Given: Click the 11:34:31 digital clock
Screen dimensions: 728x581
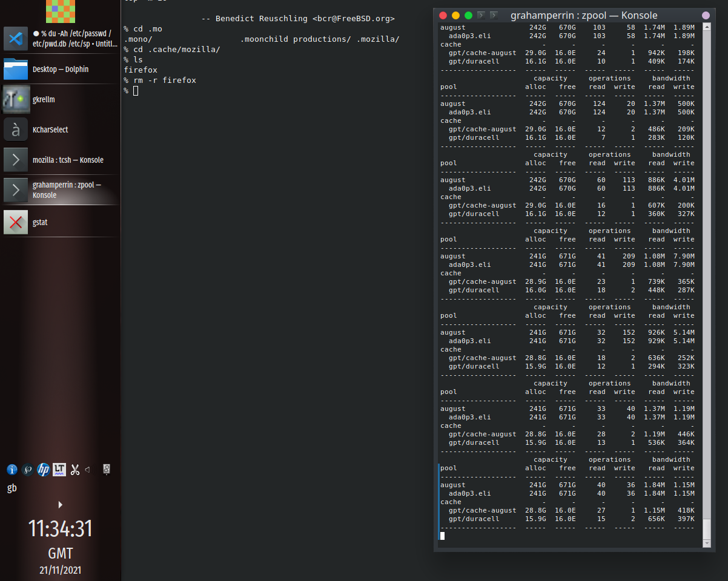Looking at the screenshot, I should (x=61, y=529).
